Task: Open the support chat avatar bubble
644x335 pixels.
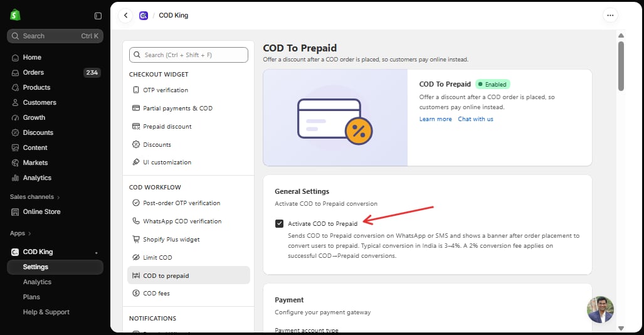Action: [600, 309]
